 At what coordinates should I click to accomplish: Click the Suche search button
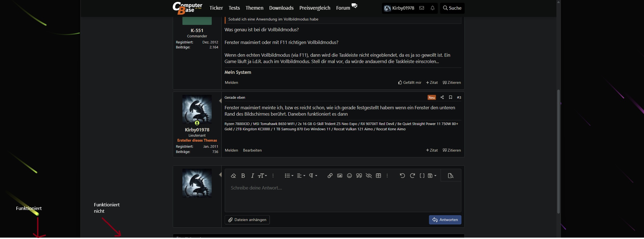pyautogui.click(x=452, y=8)
